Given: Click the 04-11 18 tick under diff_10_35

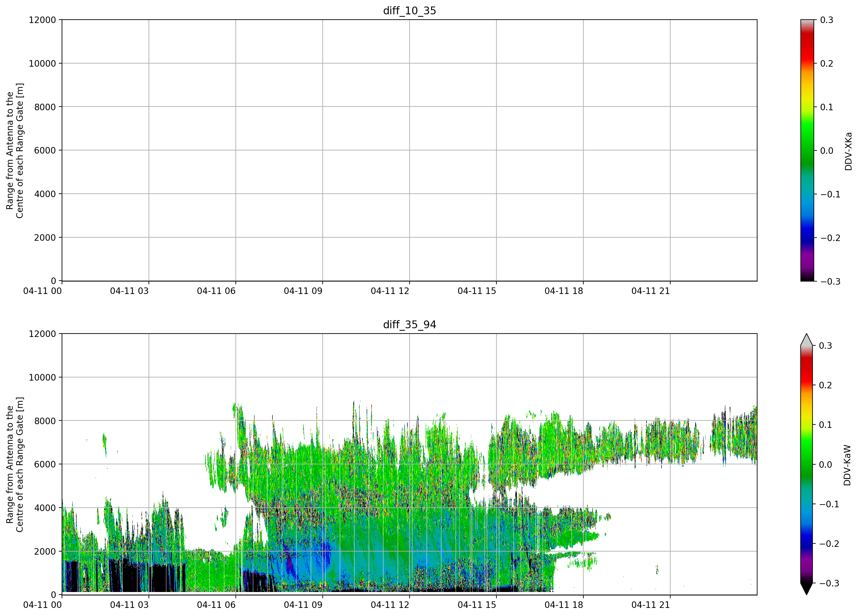Looking at the screenshot, I should [564, 291].
